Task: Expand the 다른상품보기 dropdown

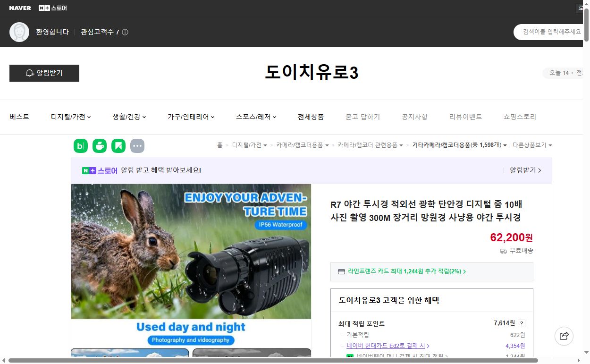Action: 532,145
